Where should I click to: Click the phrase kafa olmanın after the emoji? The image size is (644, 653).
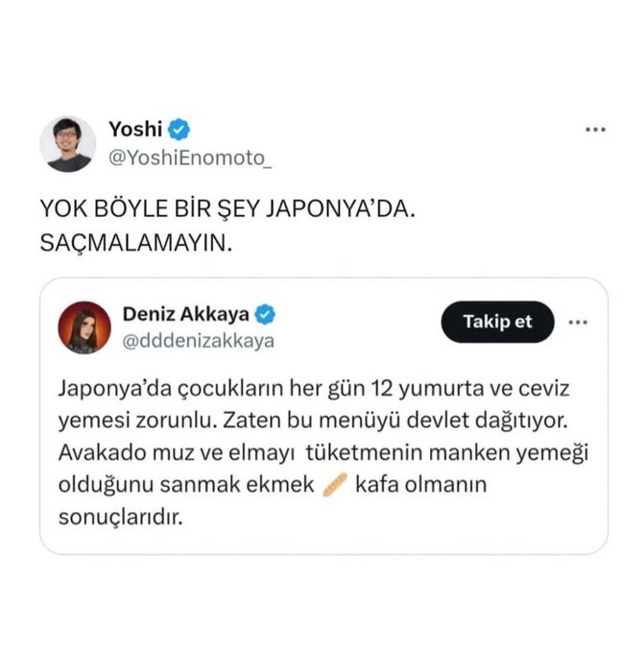coord(421,485)
